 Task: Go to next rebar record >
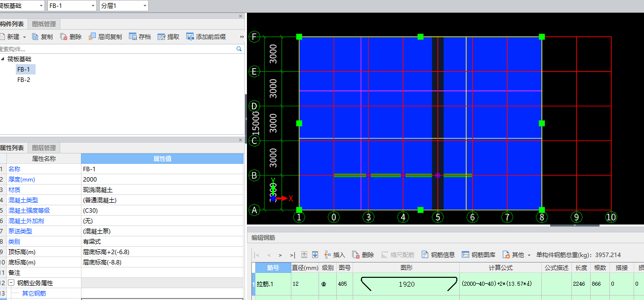(x=280, y=255)
